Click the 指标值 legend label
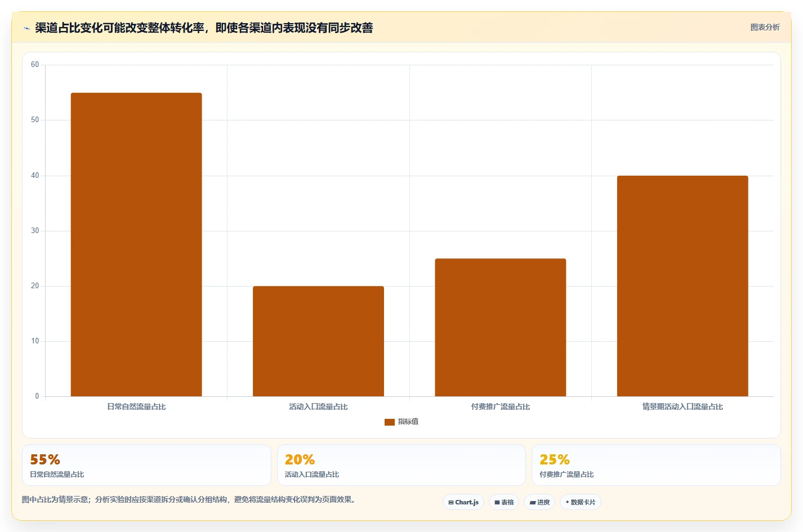This screenshot has width=803, height=532. tap(408, 422)
